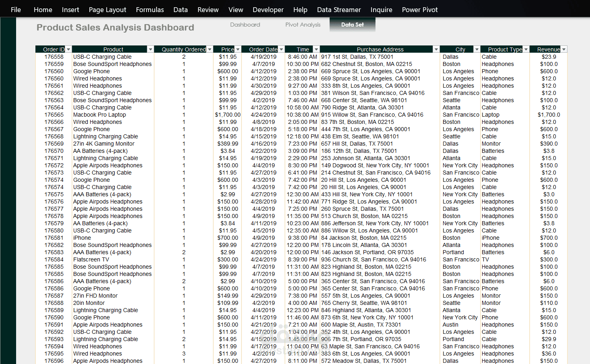Open the Purchase Address filter arrow
The width and height of the screenshot is (590, 364).
point(436,49)
